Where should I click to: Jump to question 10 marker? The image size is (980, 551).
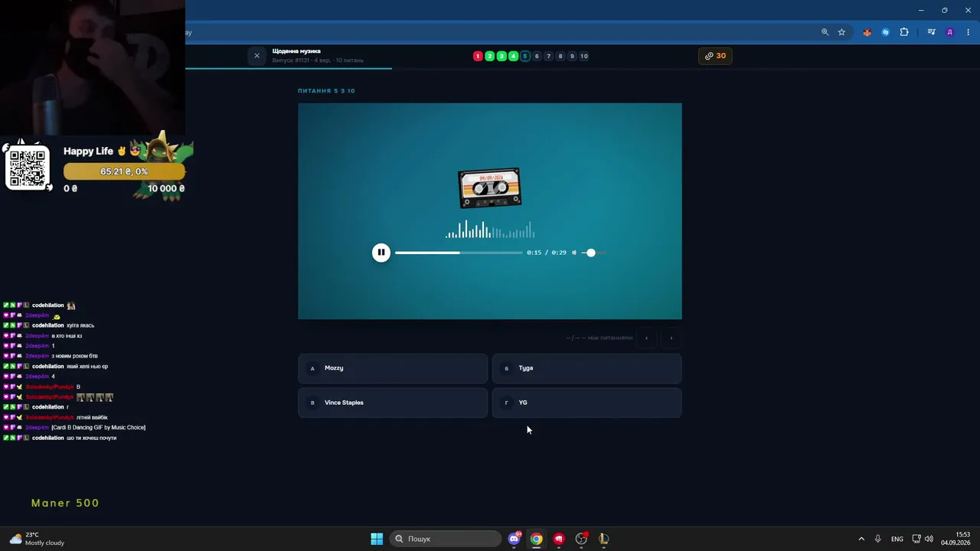[584, 56]
